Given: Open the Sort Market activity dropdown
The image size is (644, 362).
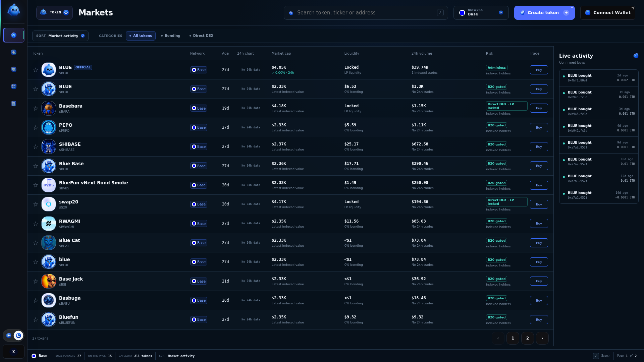Looking at the screenshot, I should click(60, 36).
